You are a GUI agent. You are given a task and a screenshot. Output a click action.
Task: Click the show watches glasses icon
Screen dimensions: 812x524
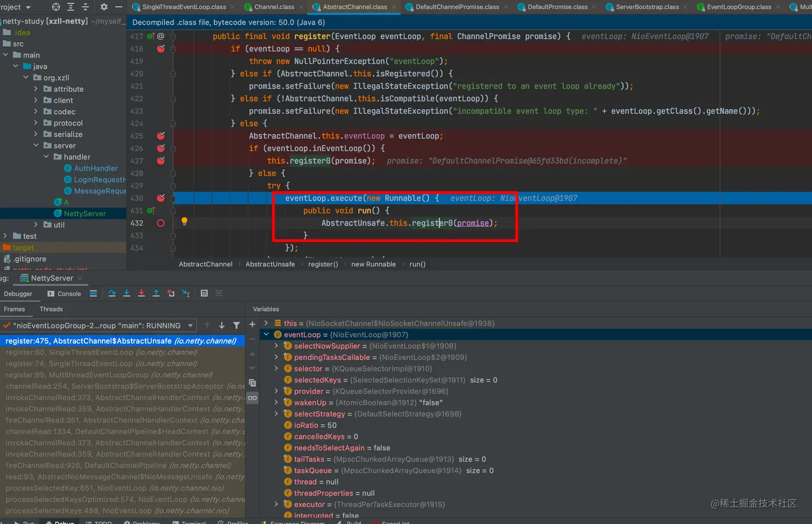(252, 398)
